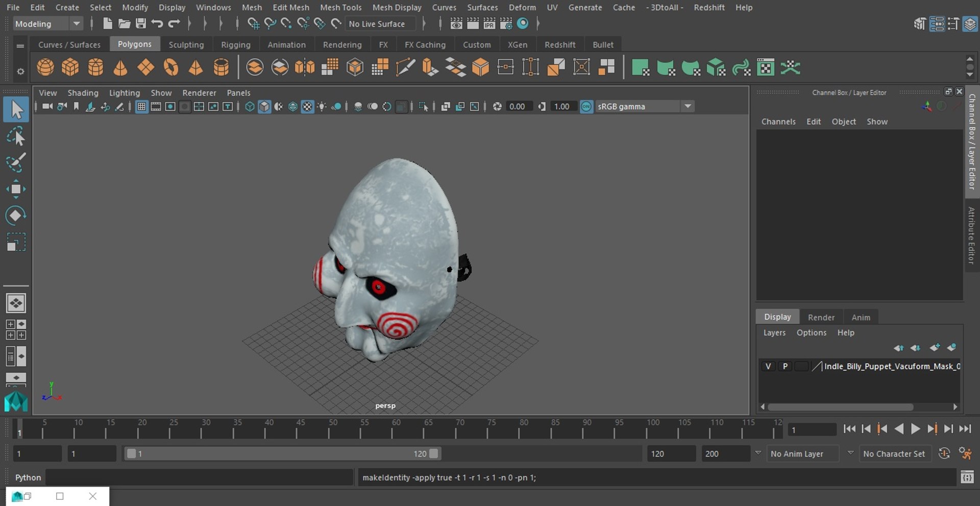This screenshot has height=506, width=980.
Task: Select the Scale tool in toolbox
Action: [16, 242]
